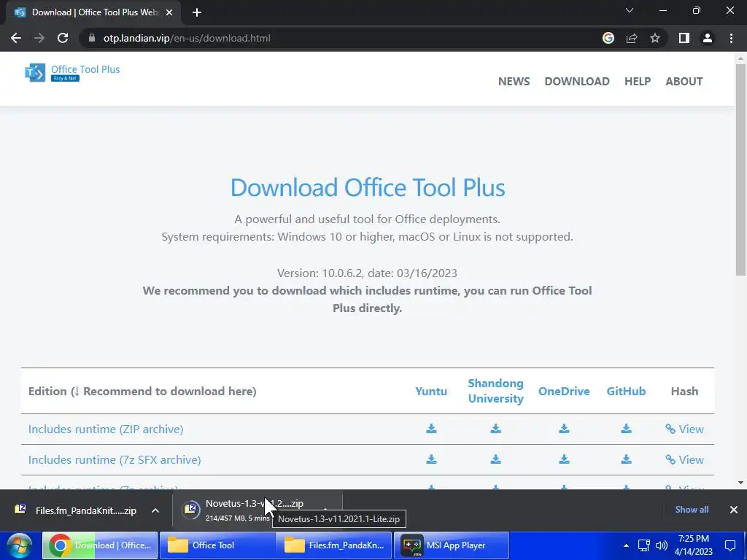Show all downloads
The width and height of the screenshot is (747, 560).
(x=692, y=510)
